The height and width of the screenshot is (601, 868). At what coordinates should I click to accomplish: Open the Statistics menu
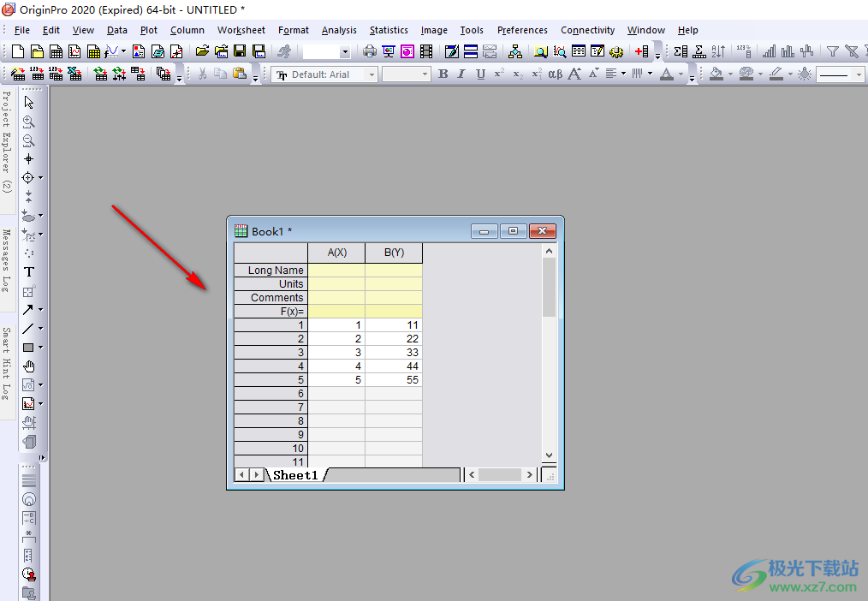coord(389,30)
